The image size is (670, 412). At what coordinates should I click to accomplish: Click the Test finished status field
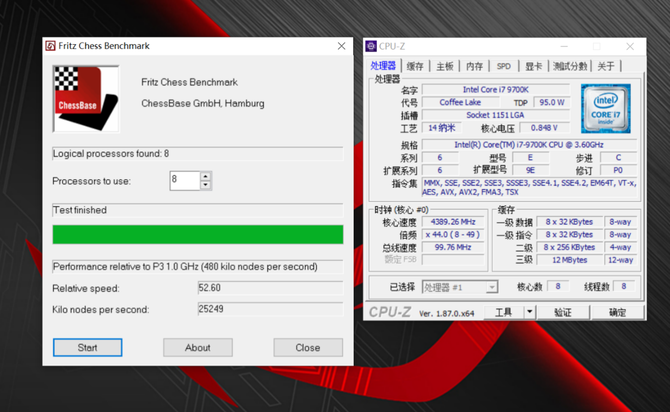[198, 210]
